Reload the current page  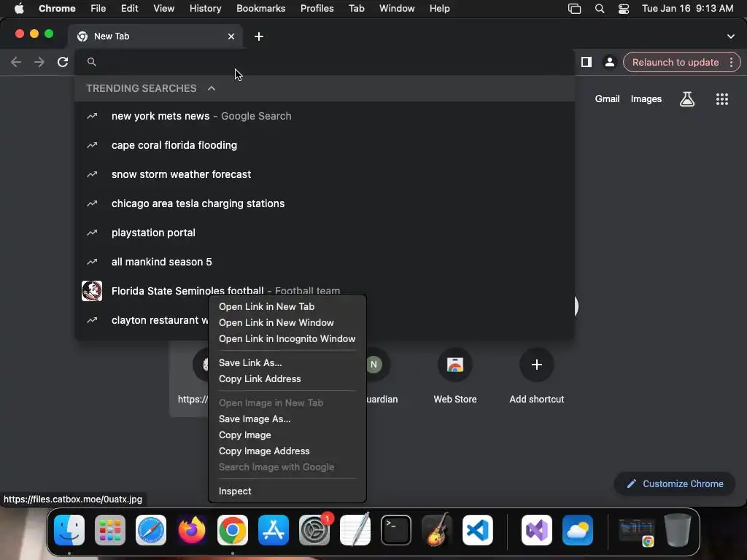click(x=63, y=62)
